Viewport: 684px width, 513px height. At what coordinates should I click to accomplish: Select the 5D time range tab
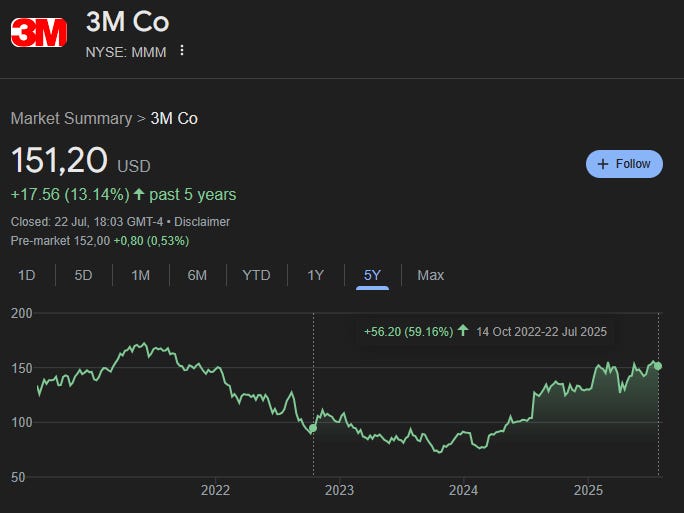click(83, 275)
